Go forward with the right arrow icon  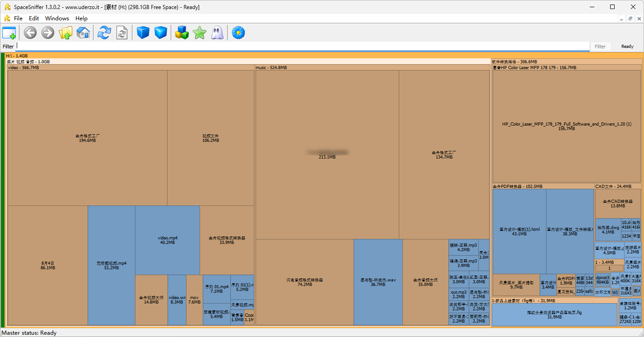point(48,33)
